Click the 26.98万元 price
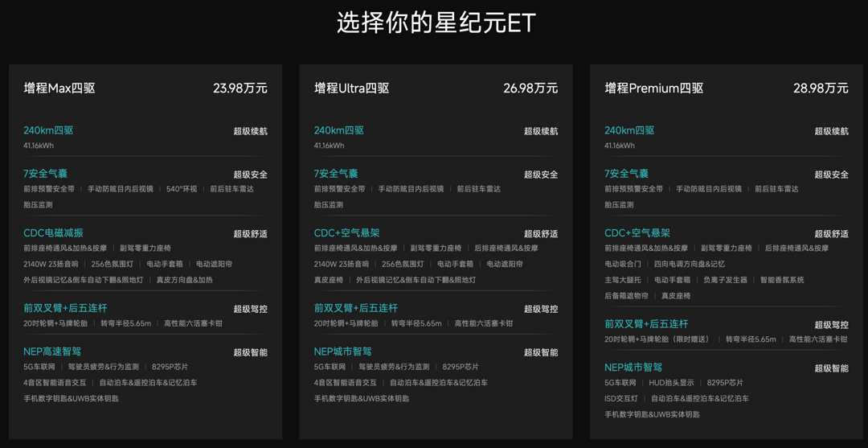This screenshot has height=448, width=868. point(531,88)
